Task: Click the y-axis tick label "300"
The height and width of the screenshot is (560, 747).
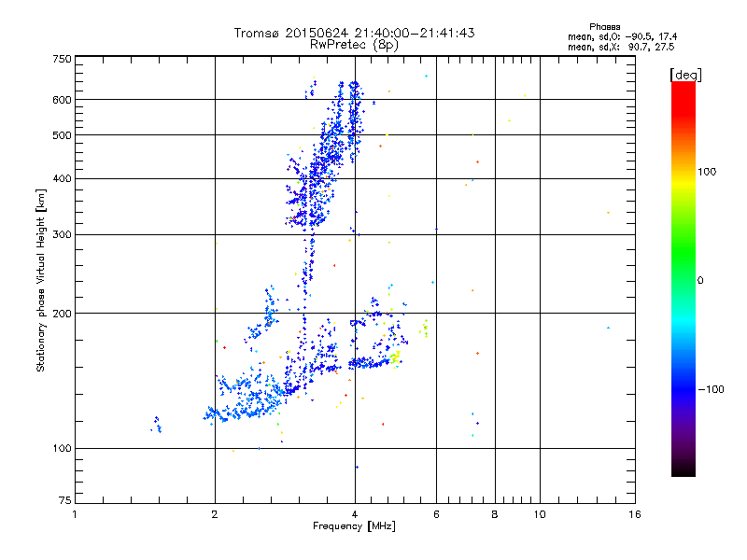Action: [63, 235]
